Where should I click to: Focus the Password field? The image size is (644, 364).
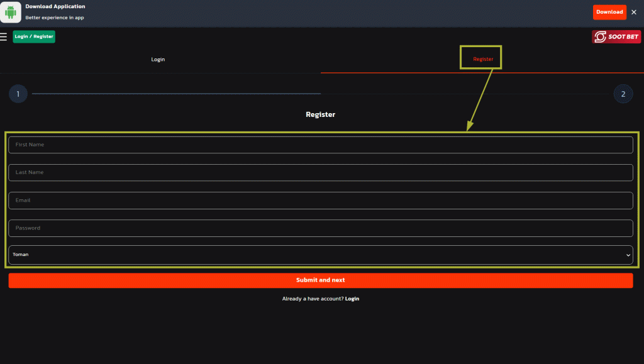[x=320, y=228]
